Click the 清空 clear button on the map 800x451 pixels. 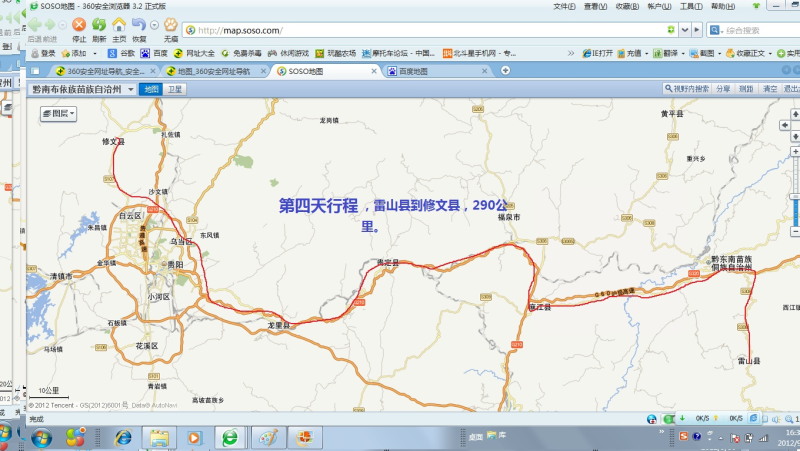pos(770,89)
